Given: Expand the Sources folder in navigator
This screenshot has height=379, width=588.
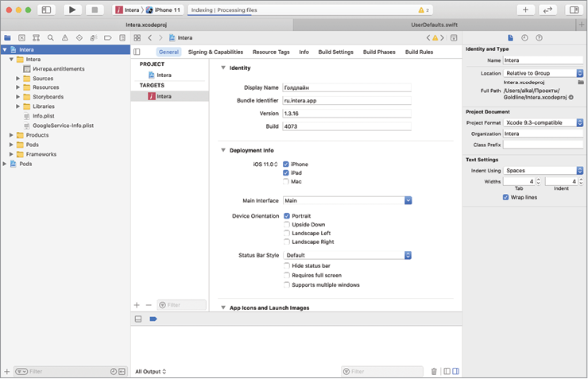Looking at the screenshot, I should 18,79.
